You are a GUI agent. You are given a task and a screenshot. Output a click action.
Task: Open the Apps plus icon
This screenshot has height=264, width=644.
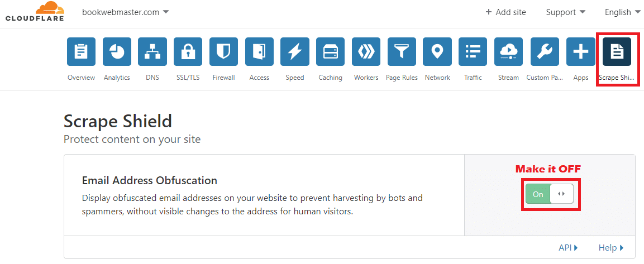click(581, 52)
